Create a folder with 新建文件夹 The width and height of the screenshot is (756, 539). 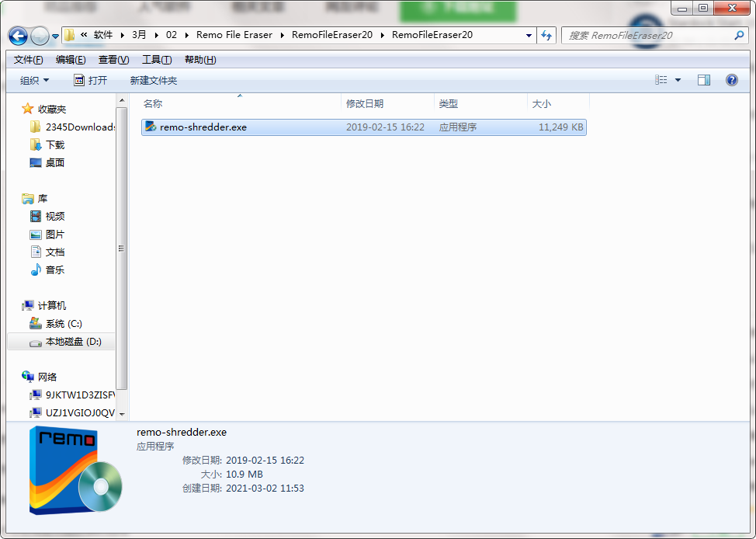tap(154, 80)
